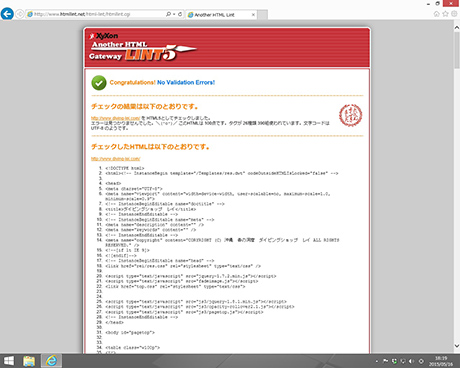Show hidden system tray icons arrow
Screen dimensions: 460x368
377,361
